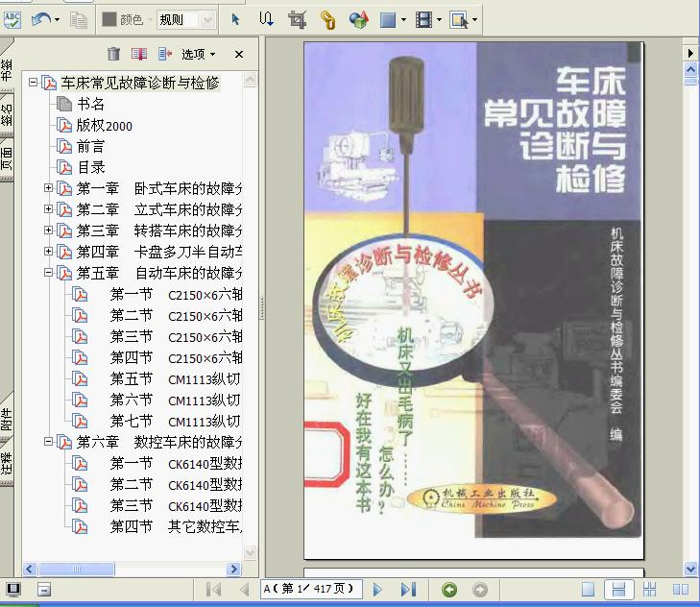Open 第七节 CM1113纵切 bookmark
The width and height of the screenshot is (700, 607).
coord(175,421)
